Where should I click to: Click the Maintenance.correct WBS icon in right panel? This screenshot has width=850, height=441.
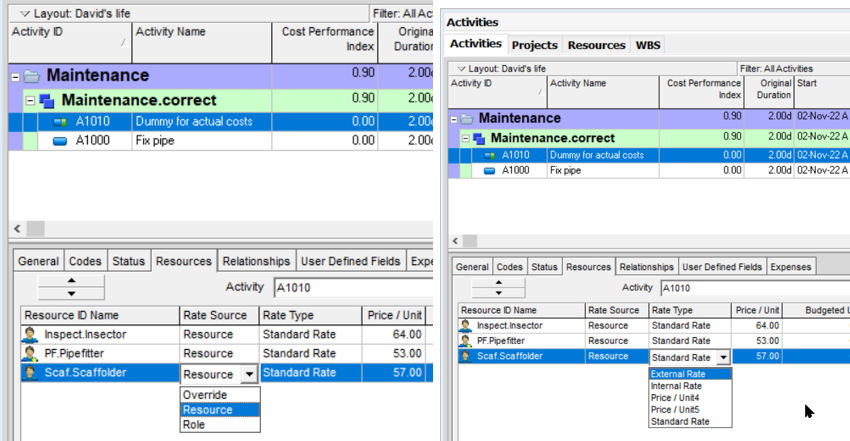pyautogui.click(x=479, y=137)
